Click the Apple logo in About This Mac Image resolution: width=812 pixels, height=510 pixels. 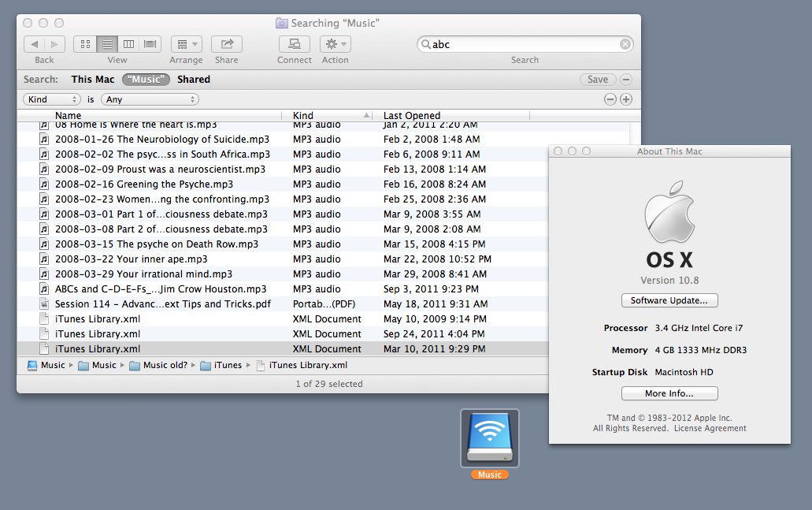click(x=669, y=212)
